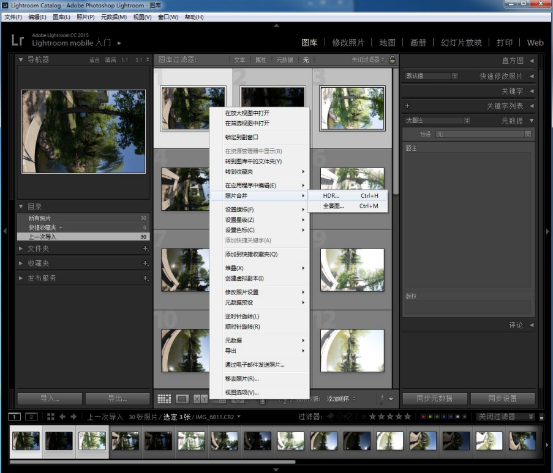Click second window display button 2
The image size is (553, 473).
31,417
